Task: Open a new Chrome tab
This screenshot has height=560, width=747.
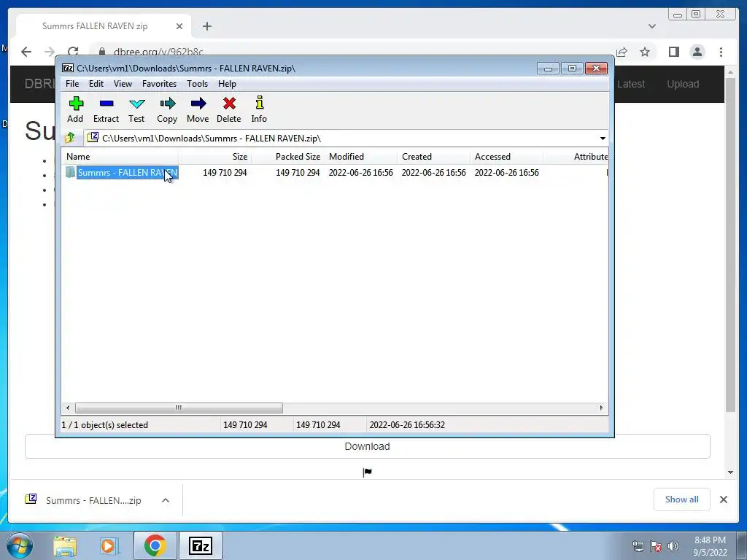Action: pos(206,26)
